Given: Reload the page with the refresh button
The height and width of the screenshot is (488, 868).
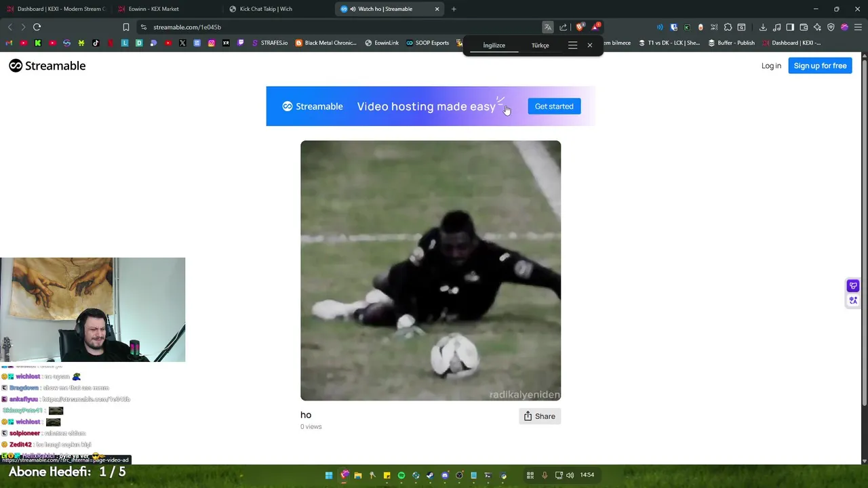Looking at the screenshot, I should (x=37, y=27).
